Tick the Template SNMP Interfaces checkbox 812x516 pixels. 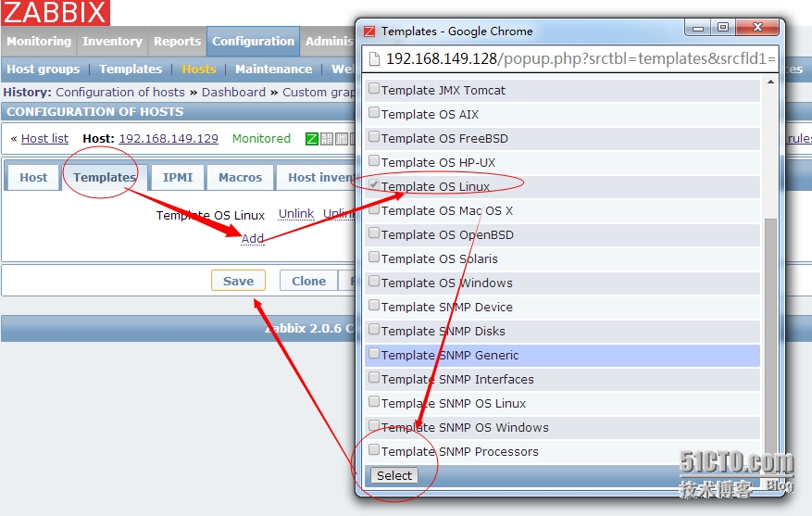374,378
